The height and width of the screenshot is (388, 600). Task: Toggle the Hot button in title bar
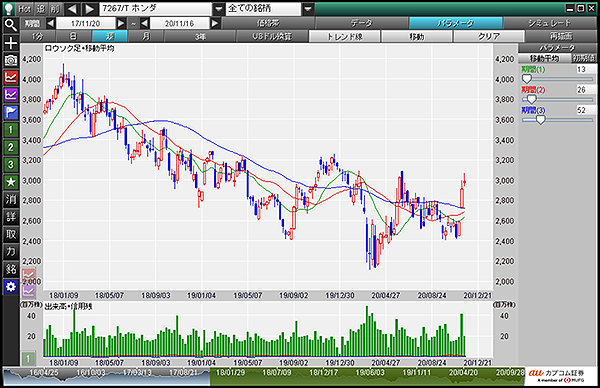[x=25, y=9]
